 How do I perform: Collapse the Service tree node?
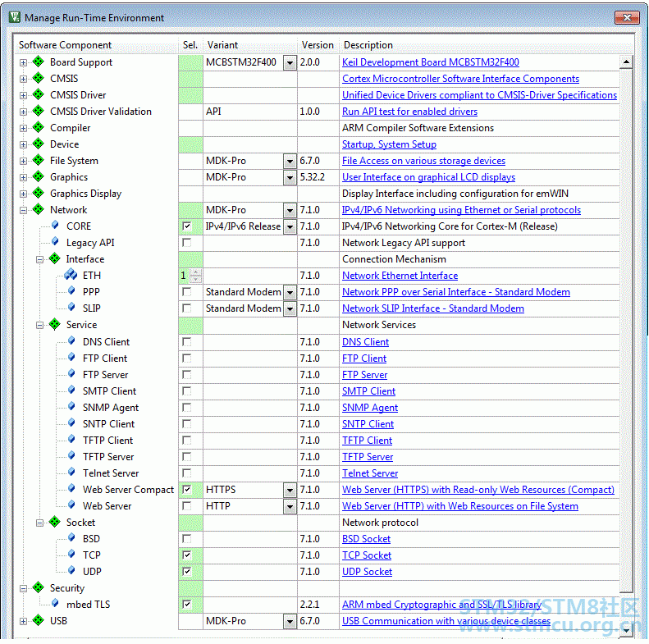tap(39, 326)
